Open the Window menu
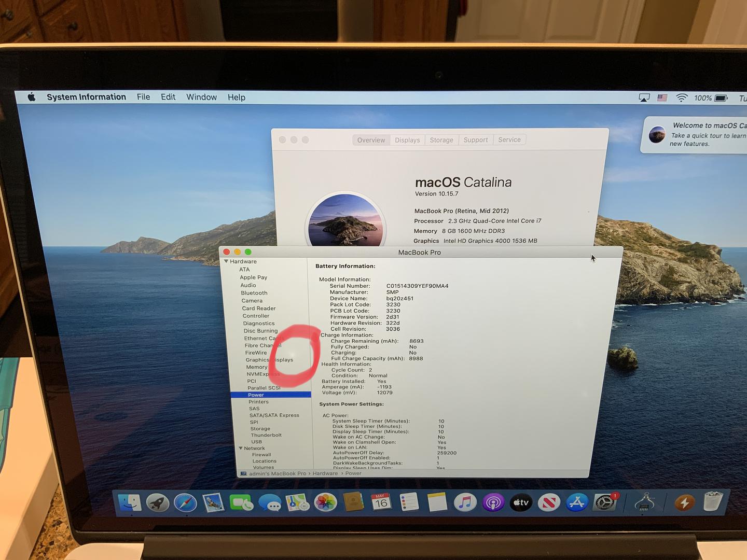Screen dimensions: 747x560 (x=201, y=97)
